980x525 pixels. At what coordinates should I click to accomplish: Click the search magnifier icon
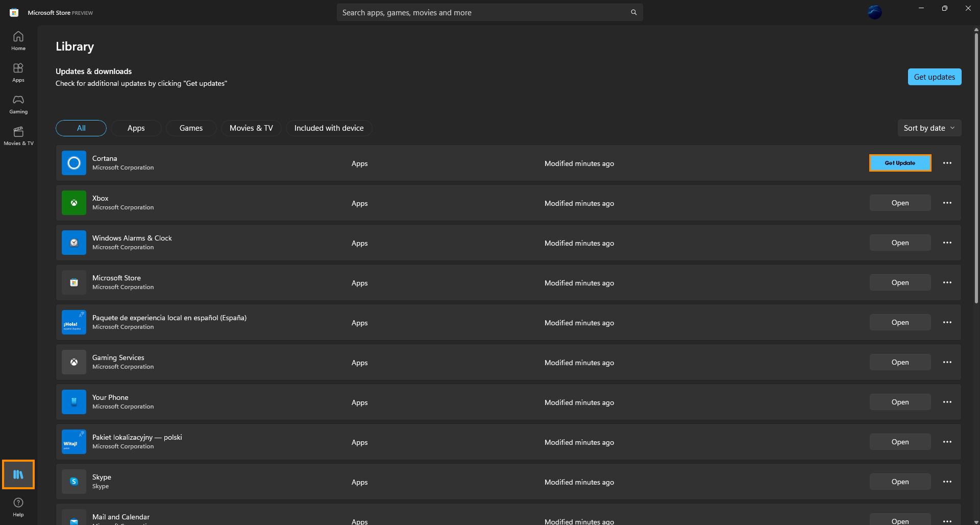tap(633, 12)
